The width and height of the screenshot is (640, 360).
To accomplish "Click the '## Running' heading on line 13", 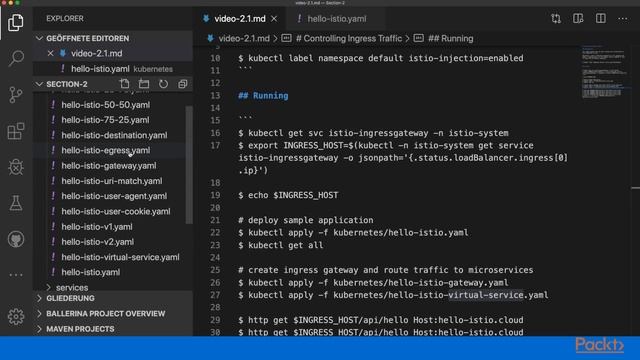I will pos(263,96).
